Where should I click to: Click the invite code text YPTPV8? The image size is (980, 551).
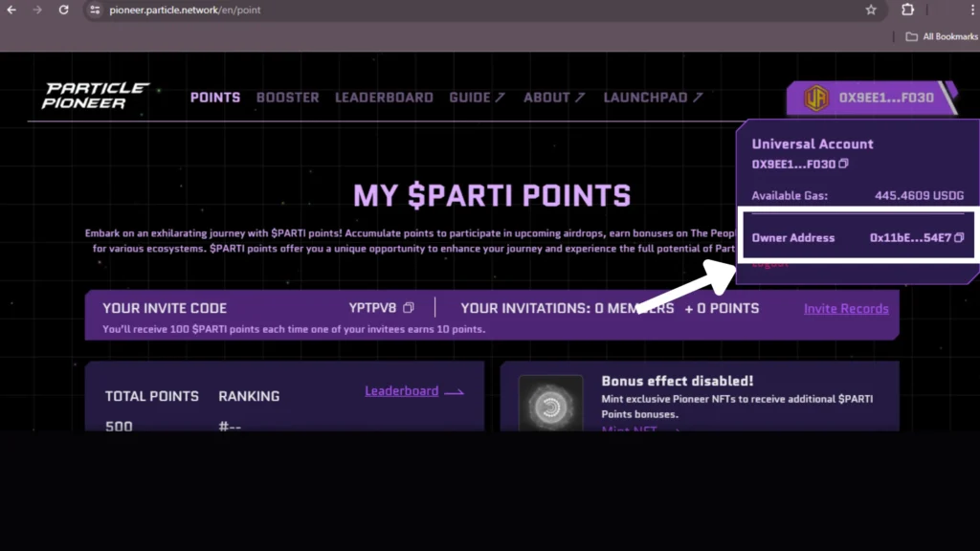pos(372,308)
